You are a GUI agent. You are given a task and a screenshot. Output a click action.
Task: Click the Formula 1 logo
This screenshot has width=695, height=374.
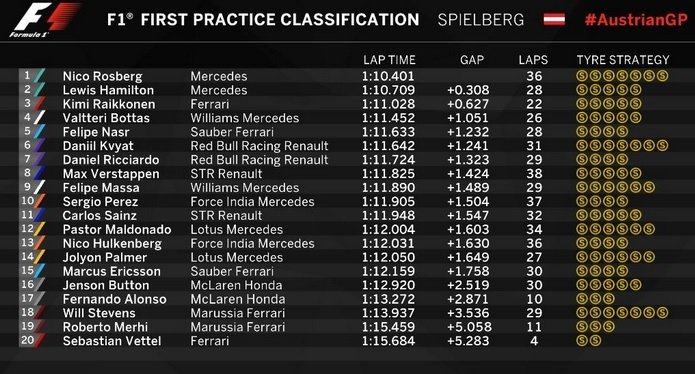[x=43, y=20]
